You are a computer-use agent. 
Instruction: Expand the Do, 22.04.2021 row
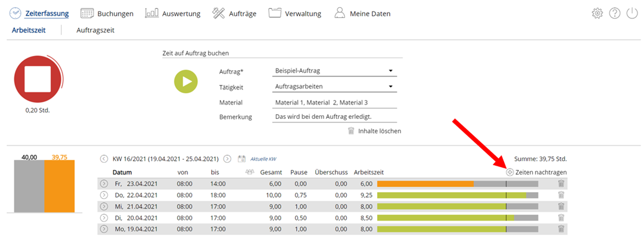pos(104,195)
